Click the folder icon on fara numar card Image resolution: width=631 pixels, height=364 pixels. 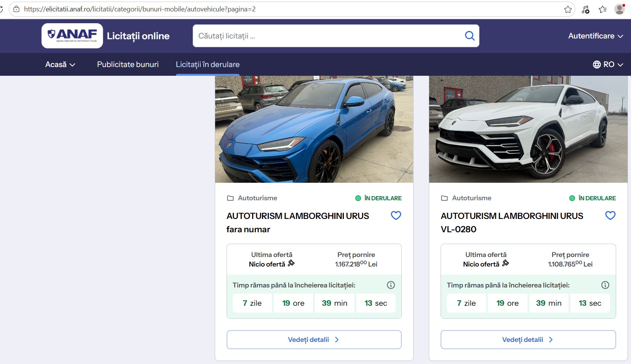[230, 198]
